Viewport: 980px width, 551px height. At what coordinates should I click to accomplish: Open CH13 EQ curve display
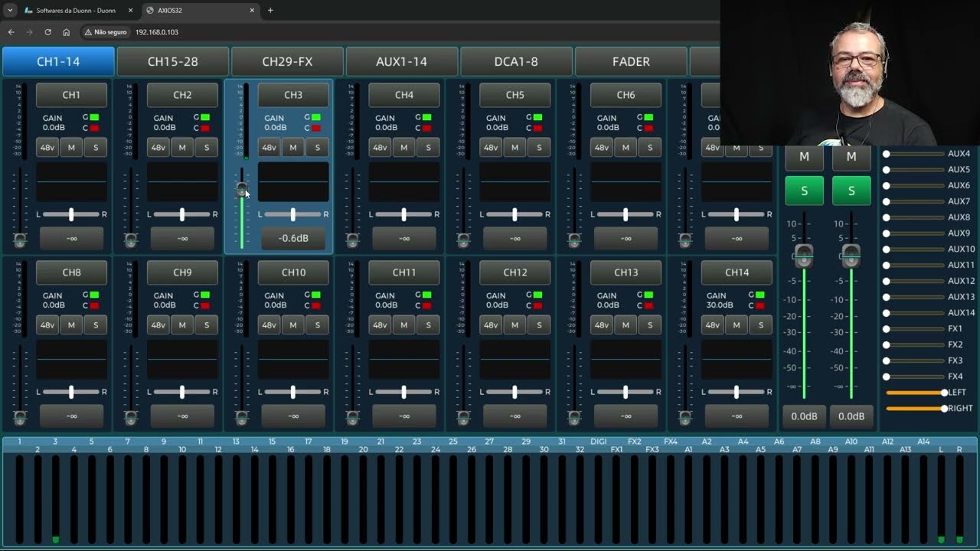tap(626, 360)
